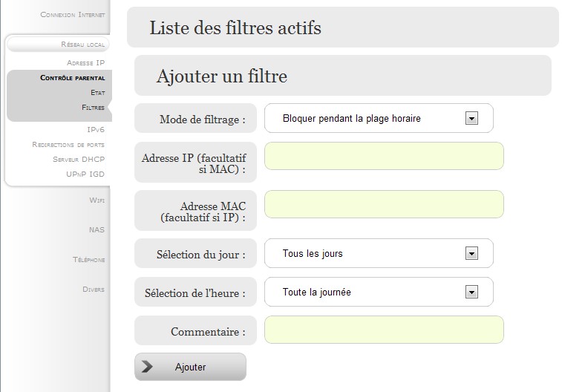
Task: Open the UPnP IGD page
Action: 85,174
